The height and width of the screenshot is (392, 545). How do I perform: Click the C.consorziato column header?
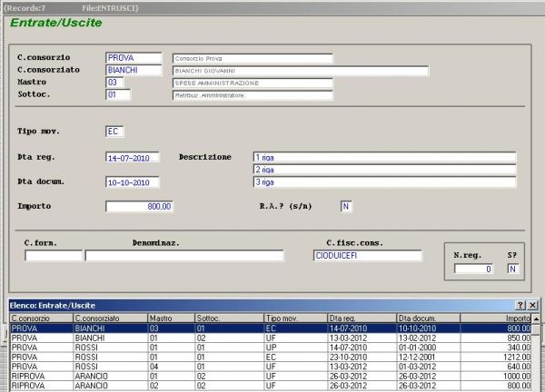(111, 318)
